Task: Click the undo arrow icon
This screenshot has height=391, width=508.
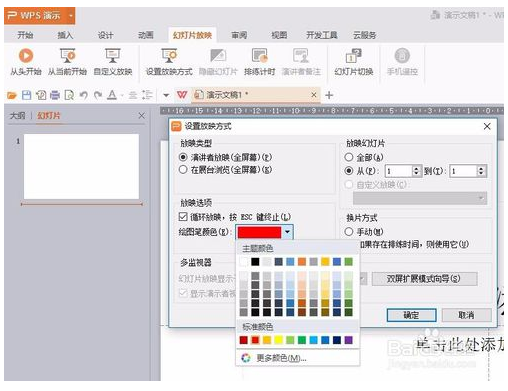Action: point(84,95)
